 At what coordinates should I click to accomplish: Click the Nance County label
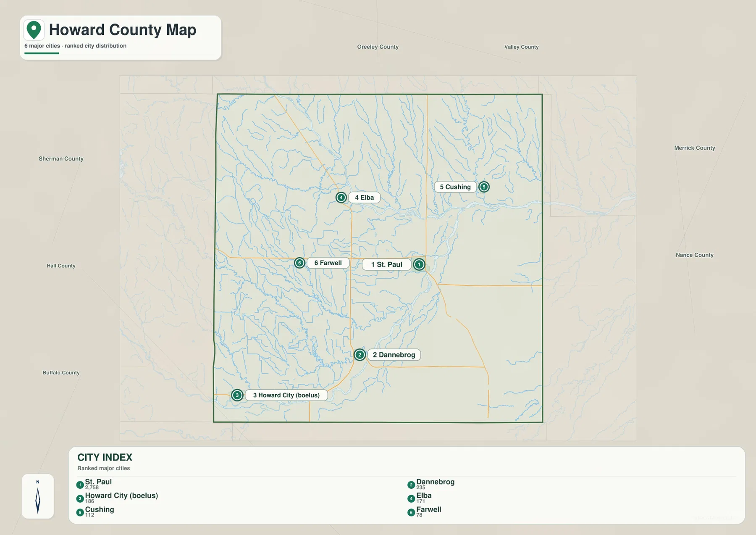coord(694,255)
